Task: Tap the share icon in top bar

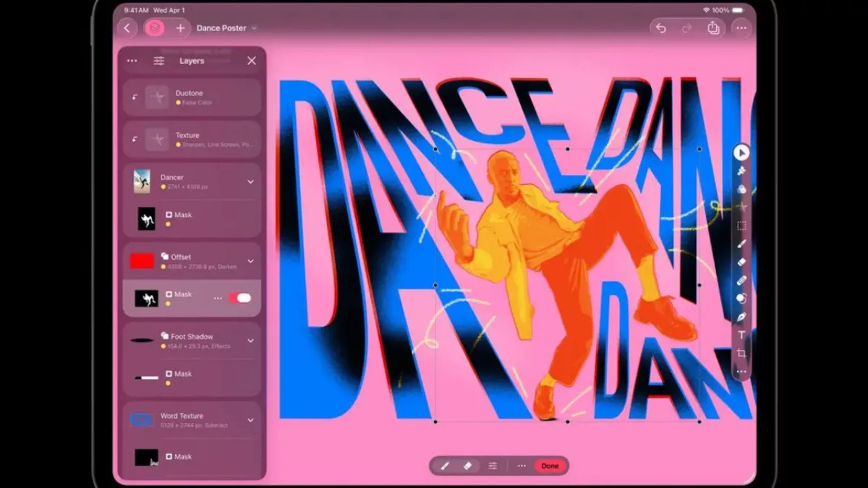Action: point(713,28)
